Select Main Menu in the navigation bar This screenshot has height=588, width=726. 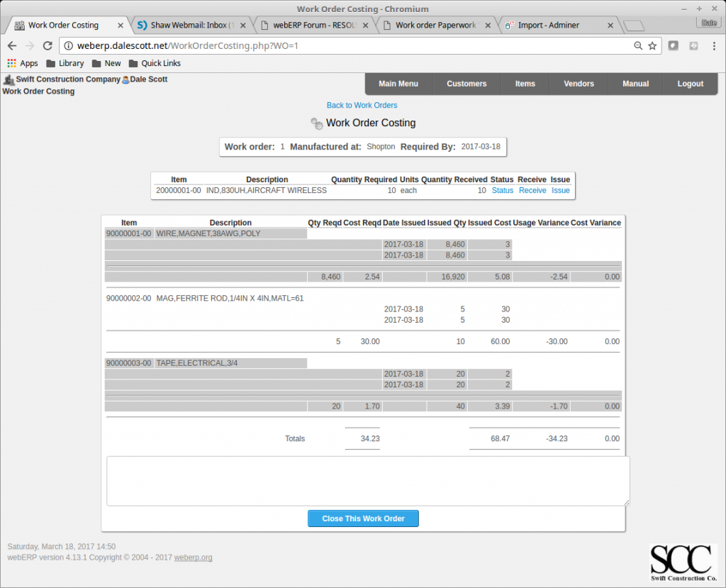tap(398, 83)
